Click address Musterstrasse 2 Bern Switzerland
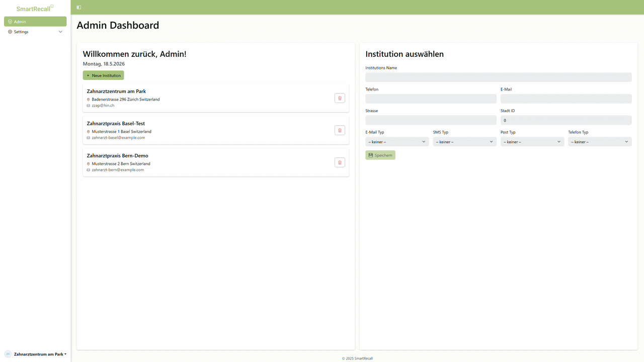 121,164
